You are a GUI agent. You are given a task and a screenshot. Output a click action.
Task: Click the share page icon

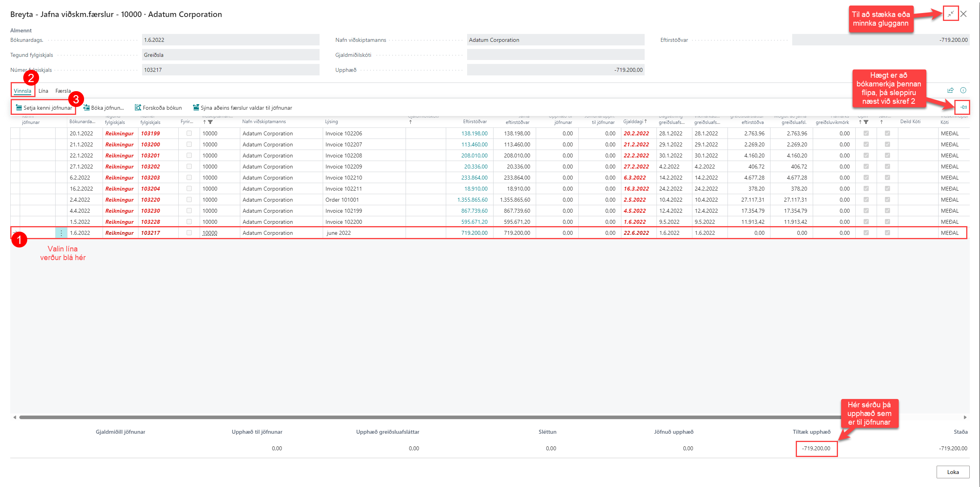950,90
